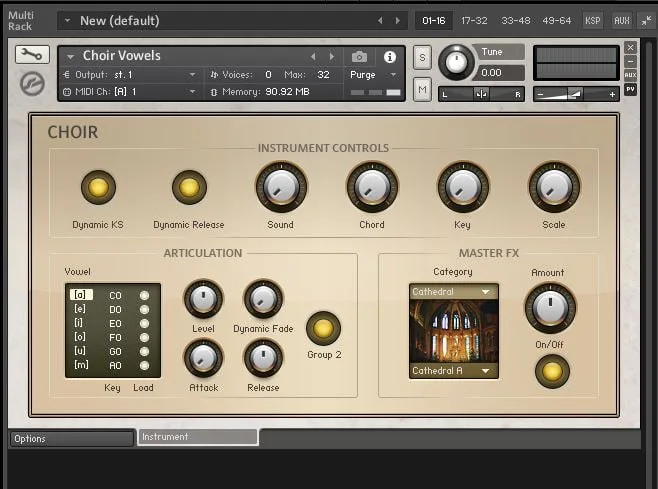
Task: Click the cathedral reverb thumbnail image
Action: click(x=453, y=331)
